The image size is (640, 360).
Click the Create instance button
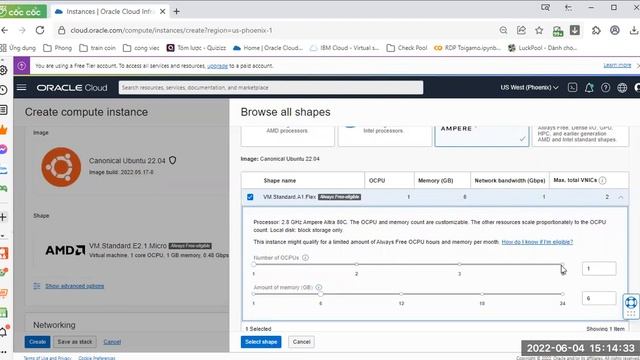[x=37, y=342]
